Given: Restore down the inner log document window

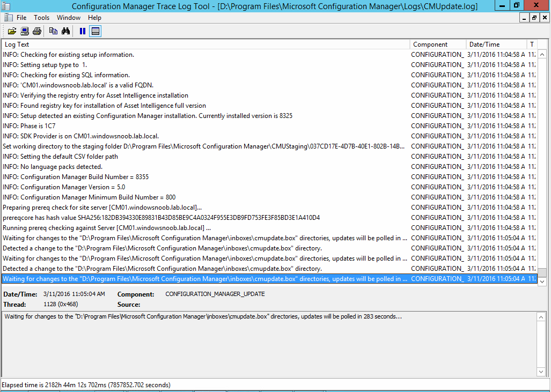Looking at the screenshot, I should pos(534,18).
